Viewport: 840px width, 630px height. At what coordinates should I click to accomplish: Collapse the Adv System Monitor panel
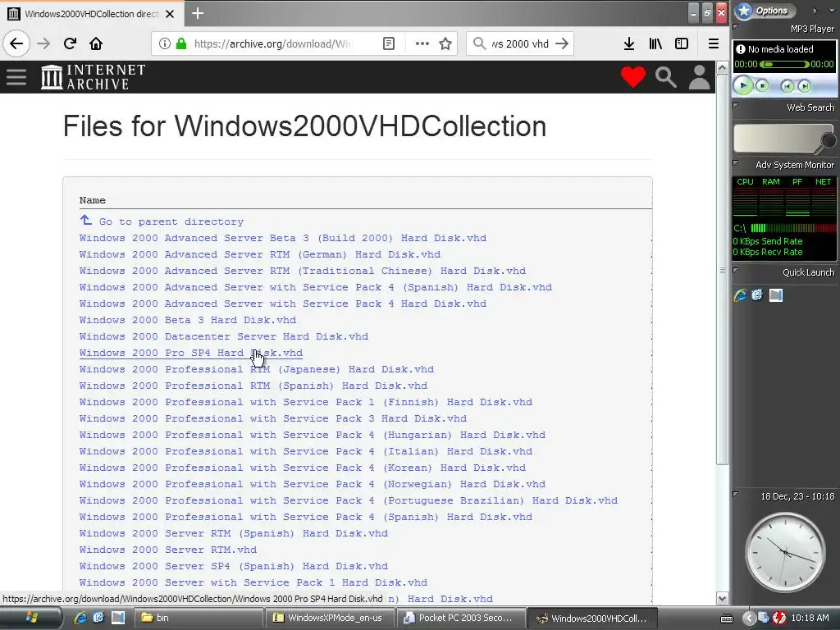(x=736, y=163)
